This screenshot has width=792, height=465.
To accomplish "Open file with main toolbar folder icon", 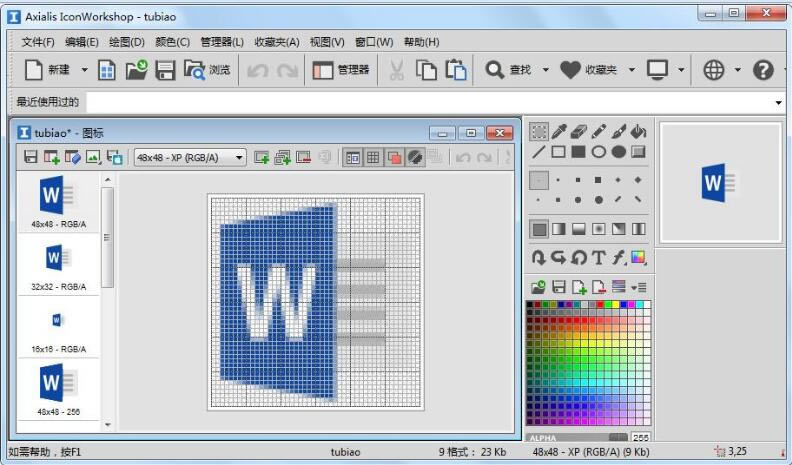I will (x=136, y=70).
